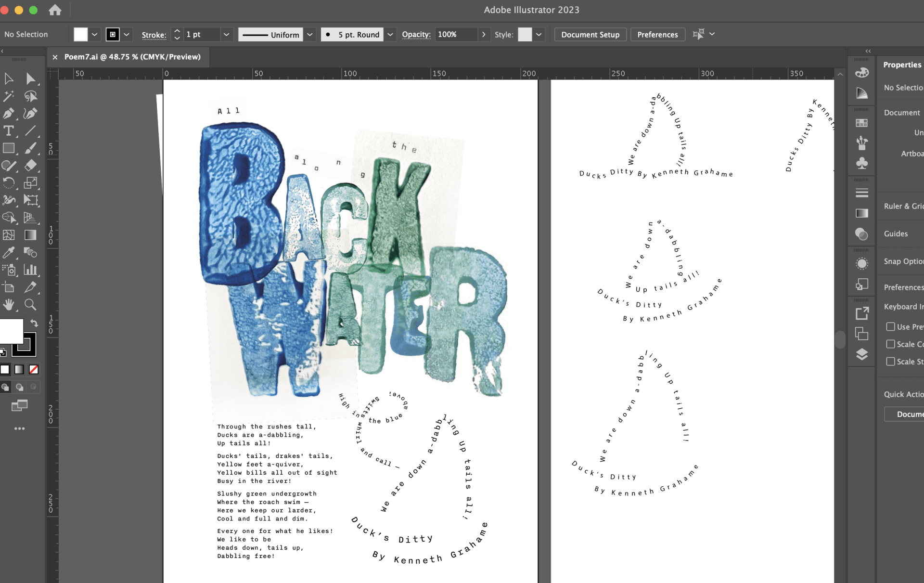The image size is (924, 583).
Task: Open the stroke weight dropdown
Action: point(226,34)
